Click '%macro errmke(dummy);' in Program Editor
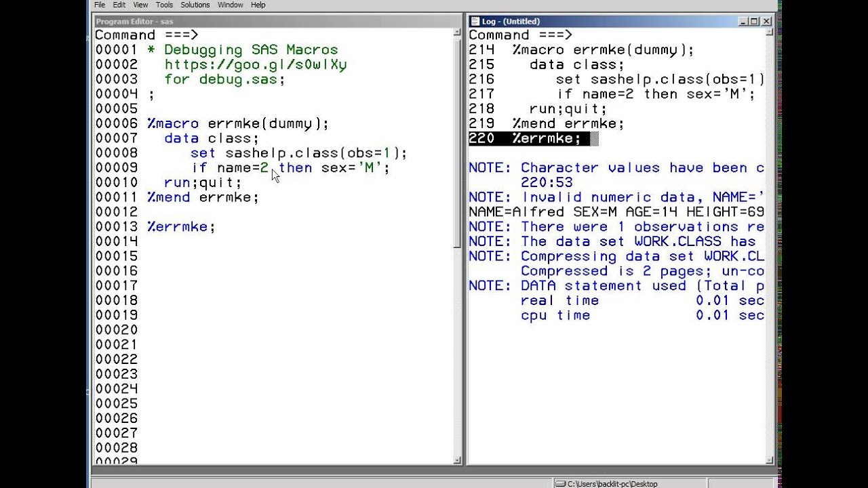This screenshot has height=488, width=868. click(237, 124)
